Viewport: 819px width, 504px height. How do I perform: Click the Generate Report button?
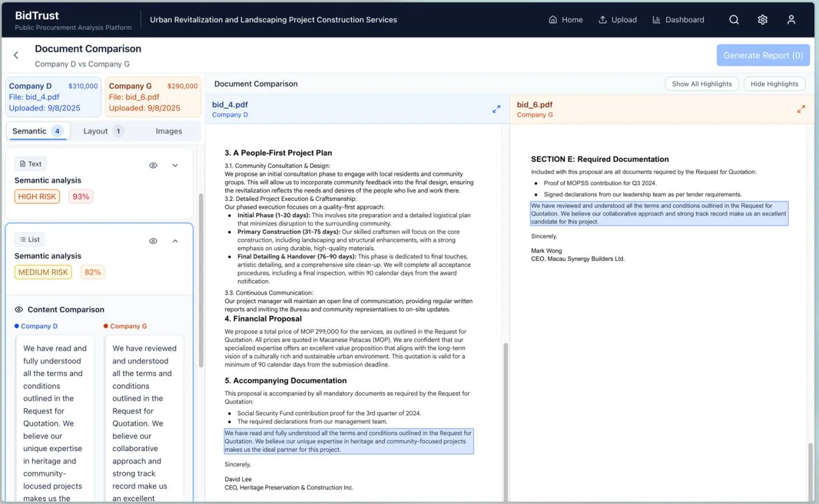(x=763, y=55)
